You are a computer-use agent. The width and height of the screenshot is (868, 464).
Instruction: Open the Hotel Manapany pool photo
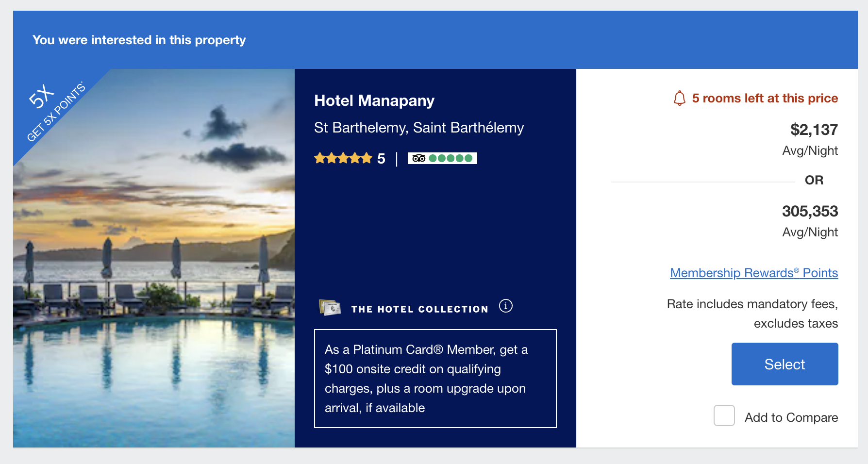pyautogui.click(x=154, y=258)
